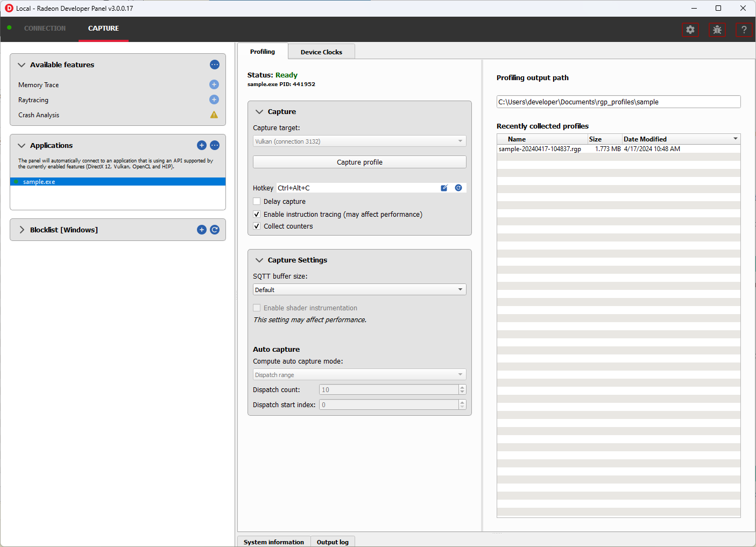Select sample.exe in the applications list
This screenshot has width=756, height=547.
click(x=118, y=182)
